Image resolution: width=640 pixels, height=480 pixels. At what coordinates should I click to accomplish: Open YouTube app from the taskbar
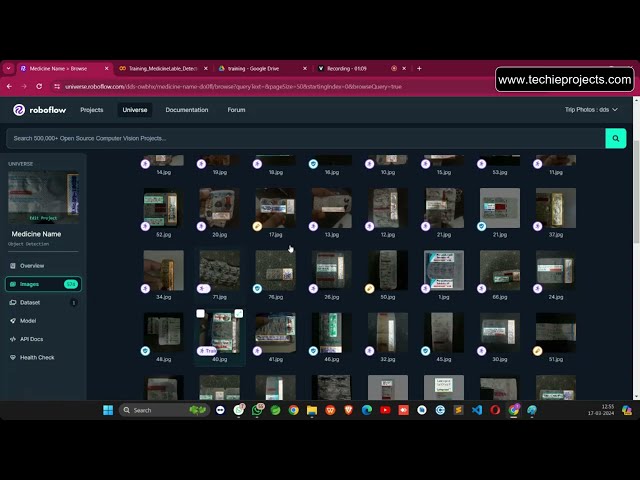click(x=385, y=410)
